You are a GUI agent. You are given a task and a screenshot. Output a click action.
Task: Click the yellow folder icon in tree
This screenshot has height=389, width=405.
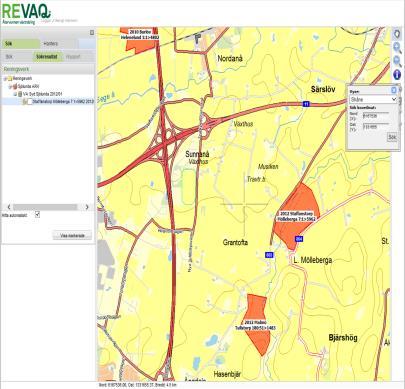pyautogui.click(x=10, y=79)
